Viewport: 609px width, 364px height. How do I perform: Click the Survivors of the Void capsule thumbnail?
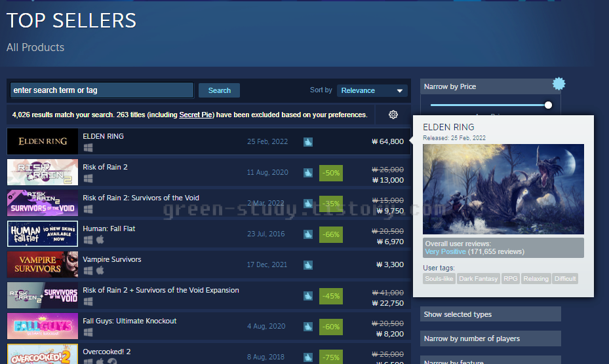coord(43,203)
